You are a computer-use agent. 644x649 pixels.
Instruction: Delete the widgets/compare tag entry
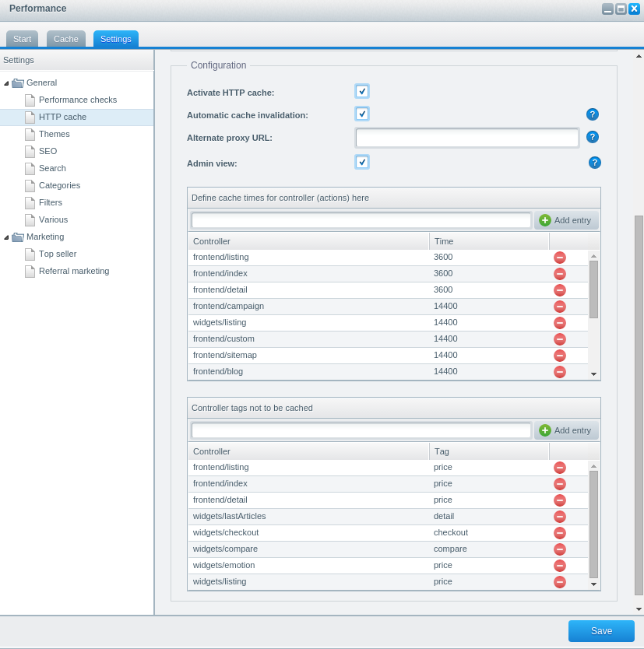[x=559, y=549]
